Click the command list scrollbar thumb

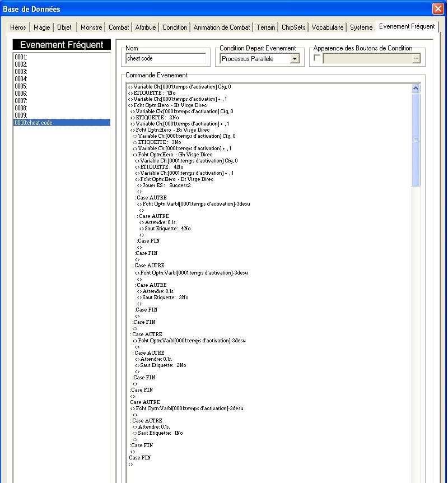416,140
